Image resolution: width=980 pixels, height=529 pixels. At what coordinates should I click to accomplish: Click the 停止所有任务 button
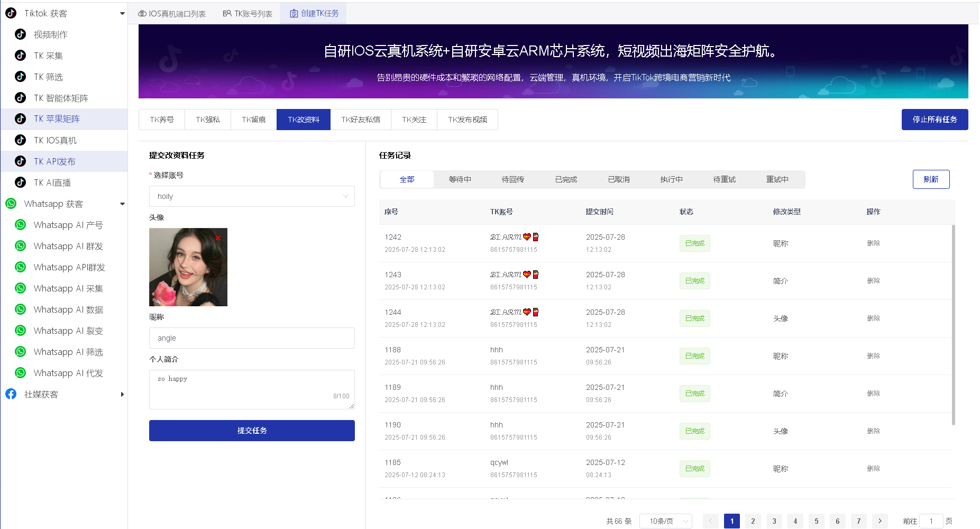pos(935,119)
